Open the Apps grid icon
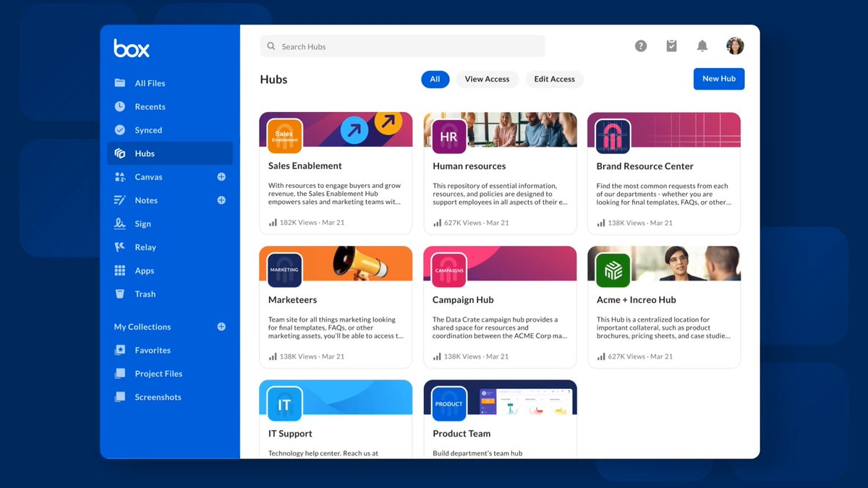This screenshot has width=868, height=488. [x=120, y=270]
